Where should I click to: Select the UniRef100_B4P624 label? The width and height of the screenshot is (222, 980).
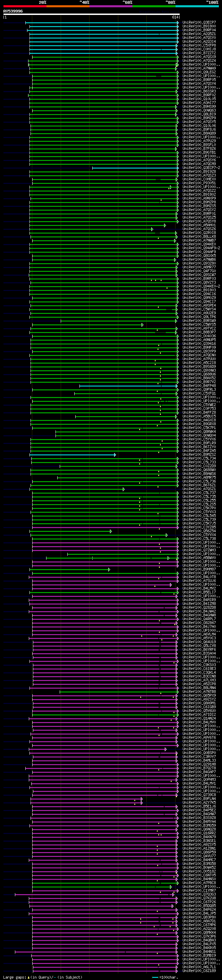(199, 910)
